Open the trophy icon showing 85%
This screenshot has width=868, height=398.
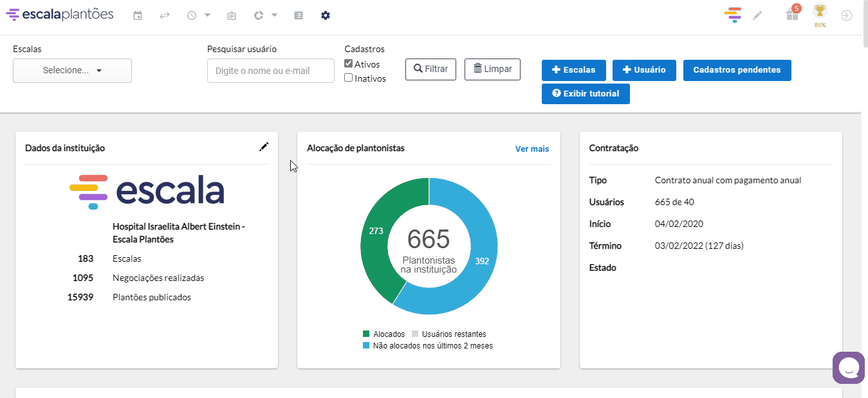pos(820,15)
